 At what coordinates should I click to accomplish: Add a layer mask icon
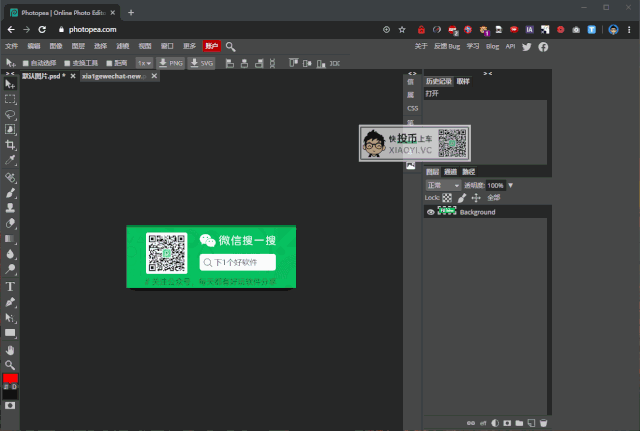point(506,423)
